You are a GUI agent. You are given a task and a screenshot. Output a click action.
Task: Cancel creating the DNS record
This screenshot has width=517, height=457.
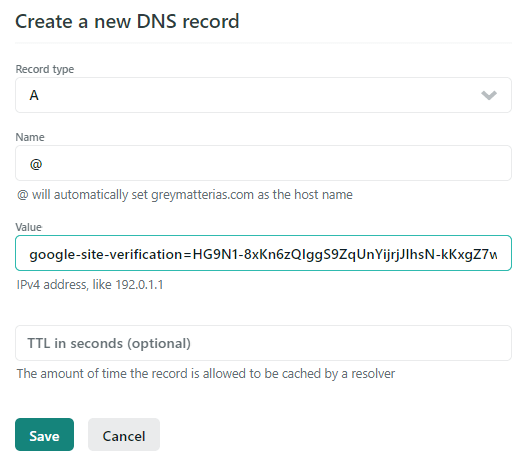(124, 435)
